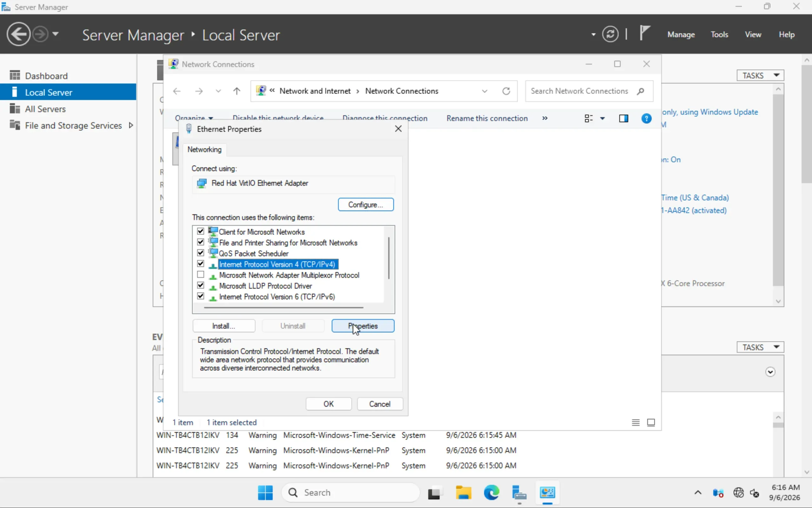Click the using Windows Update link
This screenshot has width=812, height=508.
(709, 112)
